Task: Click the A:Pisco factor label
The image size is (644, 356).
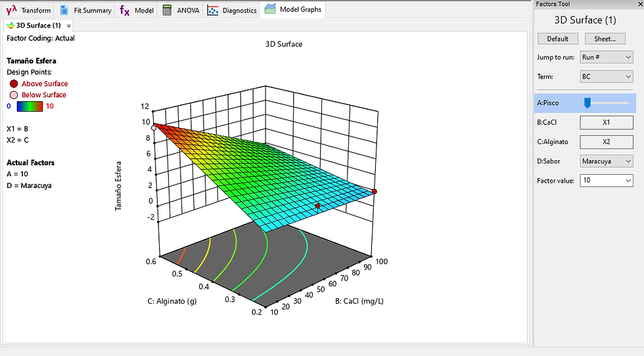Action: [548, 102]
